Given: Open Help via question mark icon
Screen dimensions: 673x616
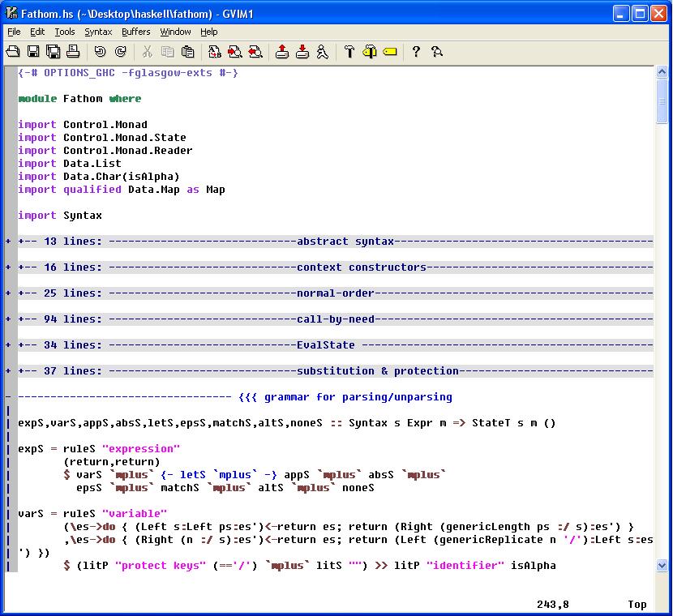Looking at the screenshot, I should pos(416,52).
